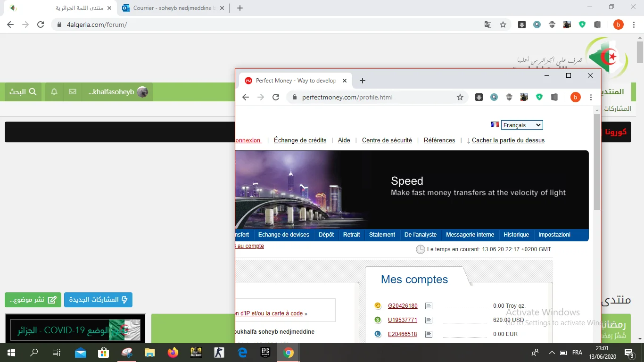Open the COVID-19 الجزائر banner
The image size is (644, 362).
(75, 330)
